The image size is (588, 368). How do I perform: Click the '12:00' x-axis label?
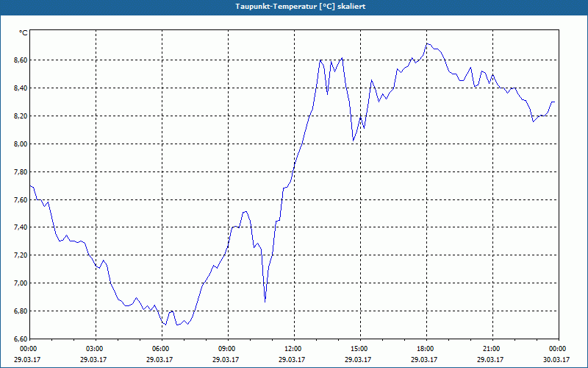tap(292, 349)
